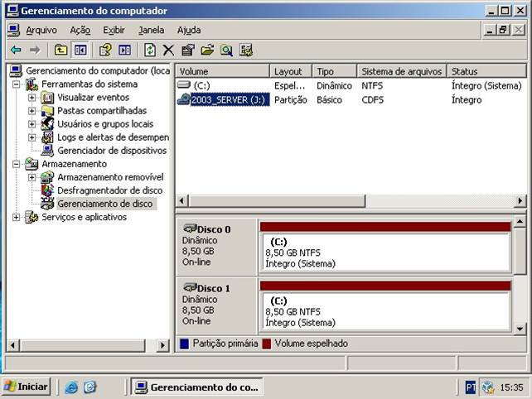Expand Logs e alertas de desempenho node
Image resolution: width=532 pixels, height=399 pixels.
tap(31, 137)
